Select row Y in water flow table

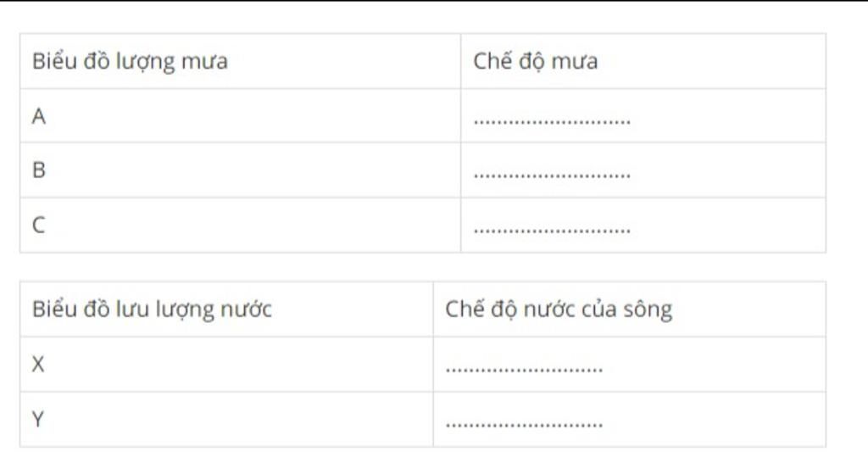[423, 419]
